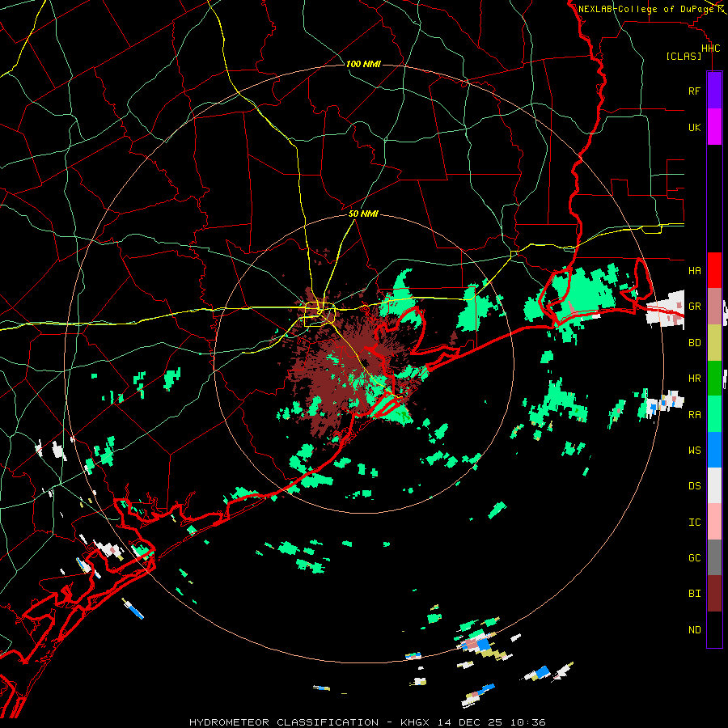Click the GC legend label
Image resolution: width=728 pixels, height=728 pixels.
694,557
